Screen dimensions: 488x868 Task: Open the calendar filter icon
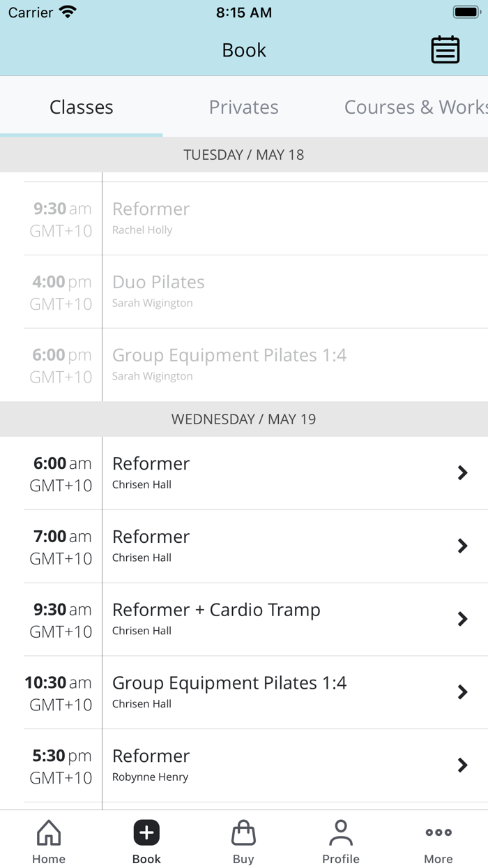tap(445, 50)
